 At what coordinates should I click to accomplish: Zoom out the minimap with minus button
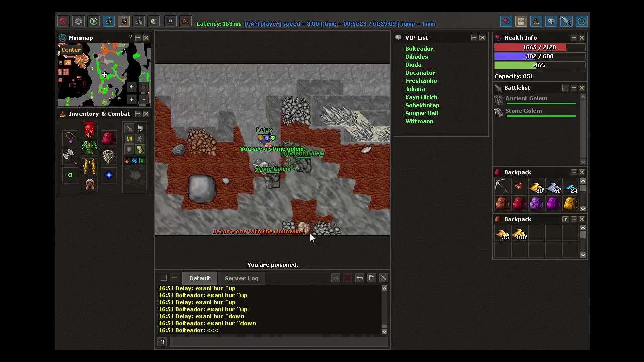(144, 99)
